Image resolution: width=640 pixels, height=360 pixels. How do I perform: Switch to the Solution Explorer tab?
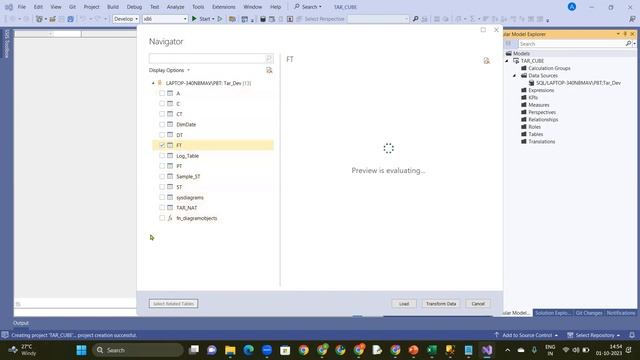point(553,313)
